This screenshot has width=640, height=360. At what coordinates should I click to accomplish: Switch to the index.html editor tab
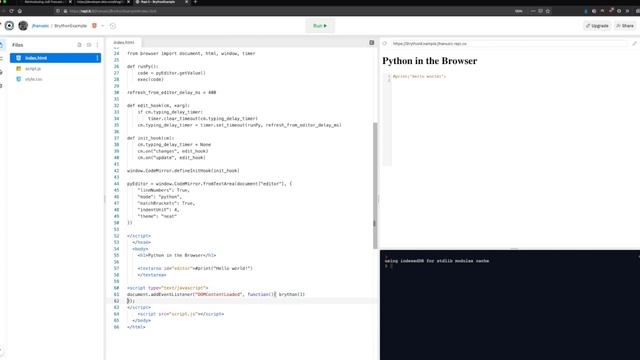pos(124,42)
